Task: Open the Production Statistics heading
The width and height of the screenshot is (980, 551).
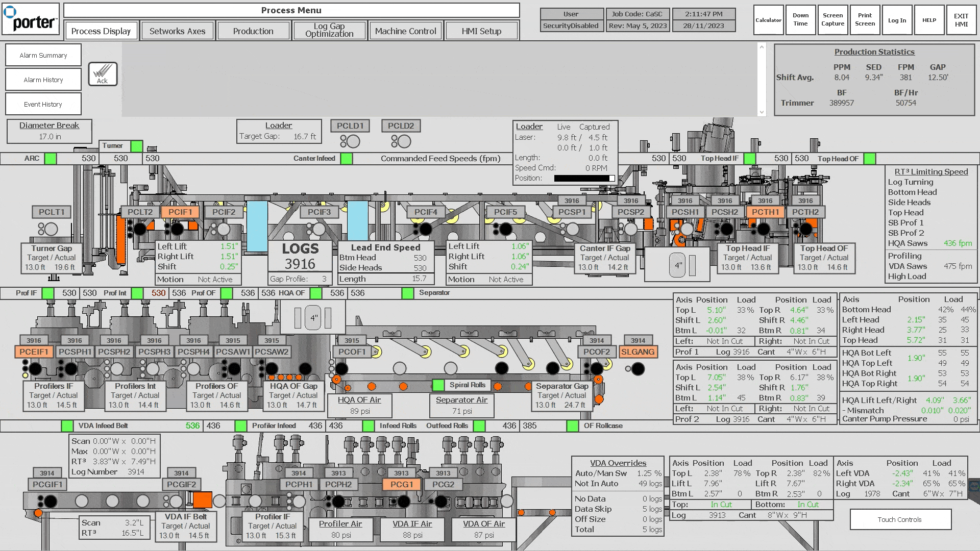Action: tap(874, 52)
